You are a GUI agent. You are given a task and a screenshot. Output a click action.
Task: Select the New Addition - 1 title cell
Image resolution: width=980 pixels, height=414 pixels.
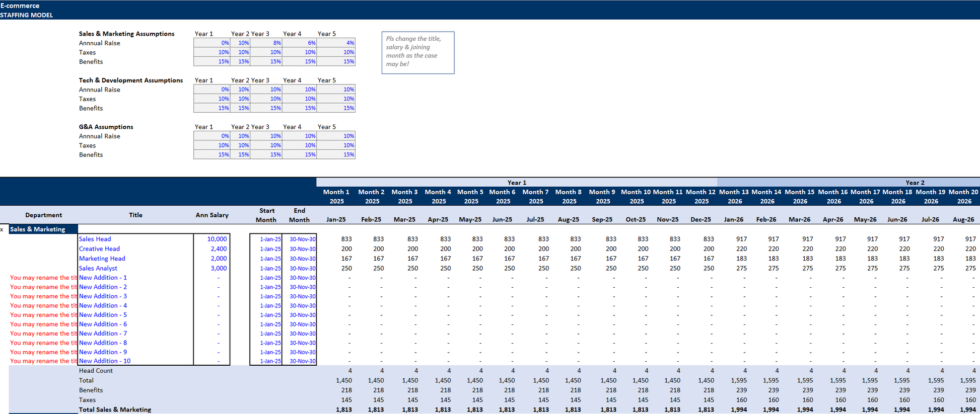click(x=103, y=278)
